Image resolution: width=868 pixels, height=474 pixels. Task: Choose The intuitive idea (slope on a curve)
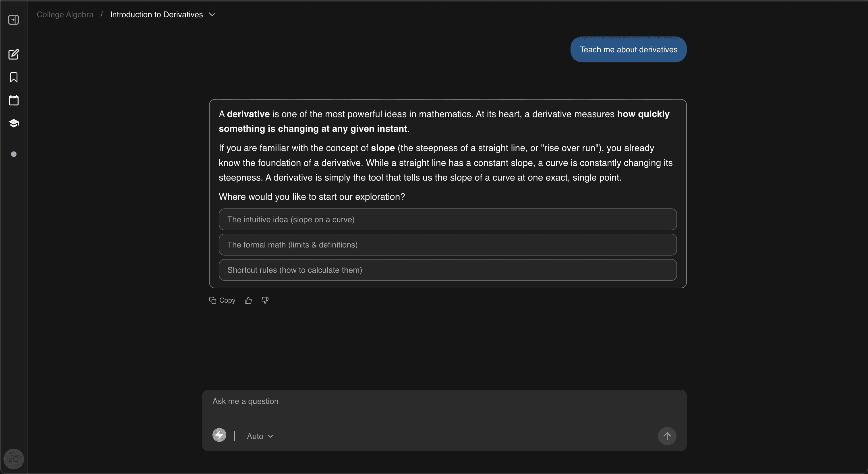coord(447,219)
